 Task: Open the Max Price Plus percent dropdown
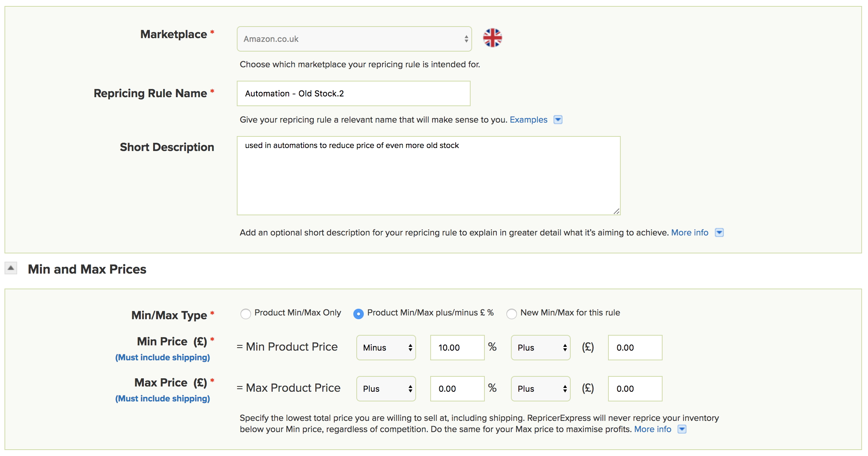click(386, 389)
